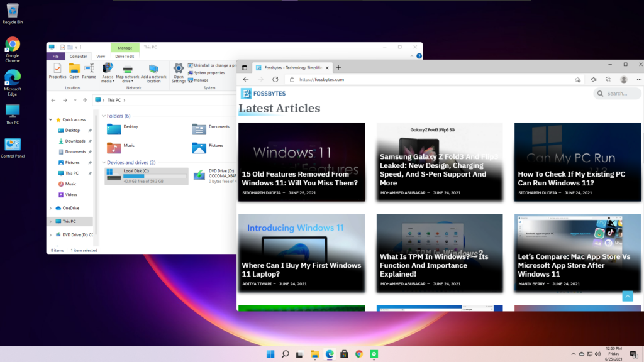The height and width of the screenshot is (362, 644).
Task: Expand the OneDrive tree node
Action: pos(51,208)
